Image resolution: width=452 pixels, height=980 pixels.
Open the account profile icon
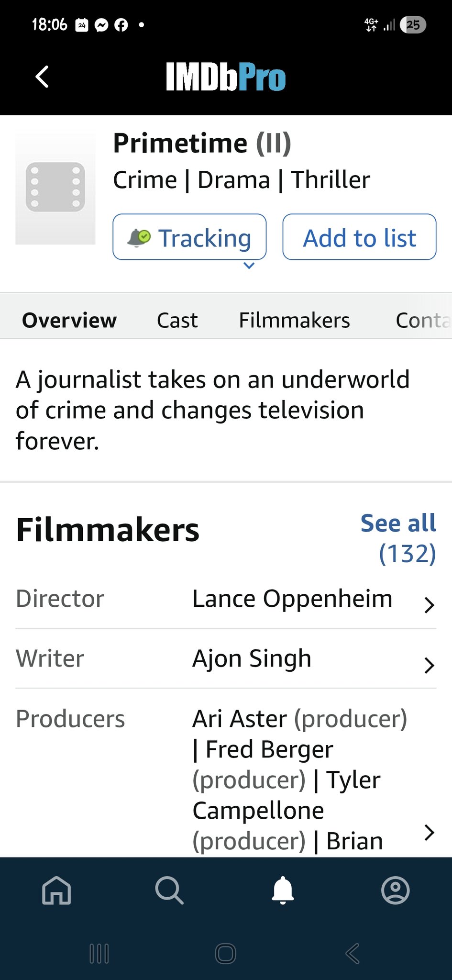point(396,890)
